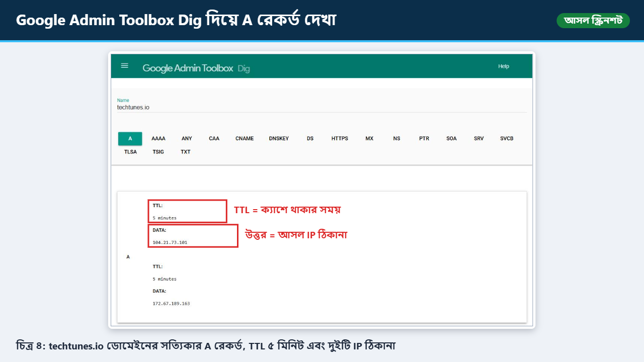Select the PTR record type

[x=424, y=139]
